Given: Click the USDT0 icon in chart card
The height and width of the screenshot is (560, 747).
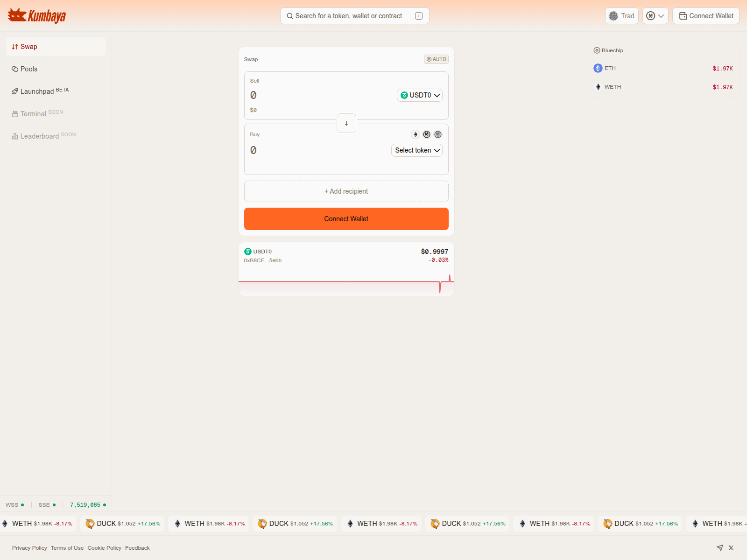Looking at the screenshot, I should 248,252.
